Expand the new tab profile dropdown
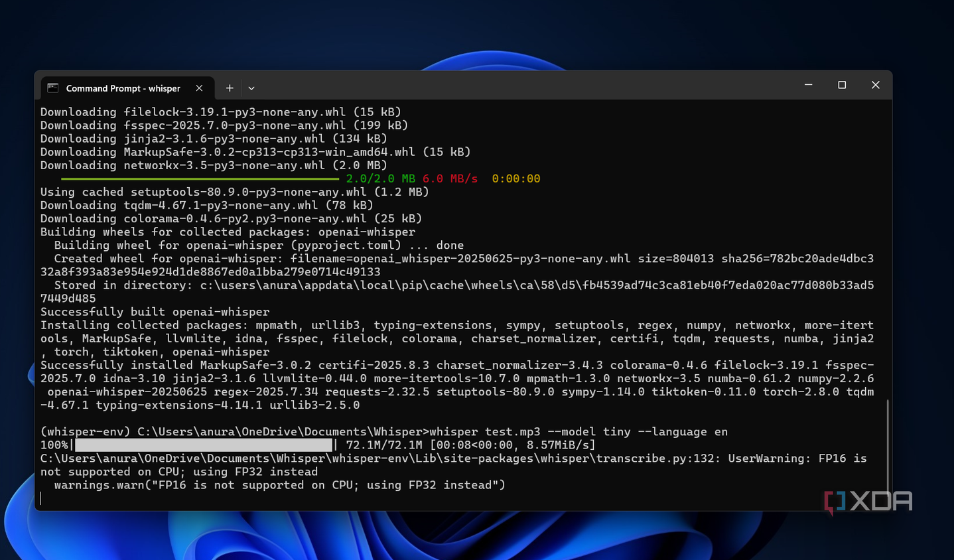Screen dimensions: 954x560 [x=251, y=88]
